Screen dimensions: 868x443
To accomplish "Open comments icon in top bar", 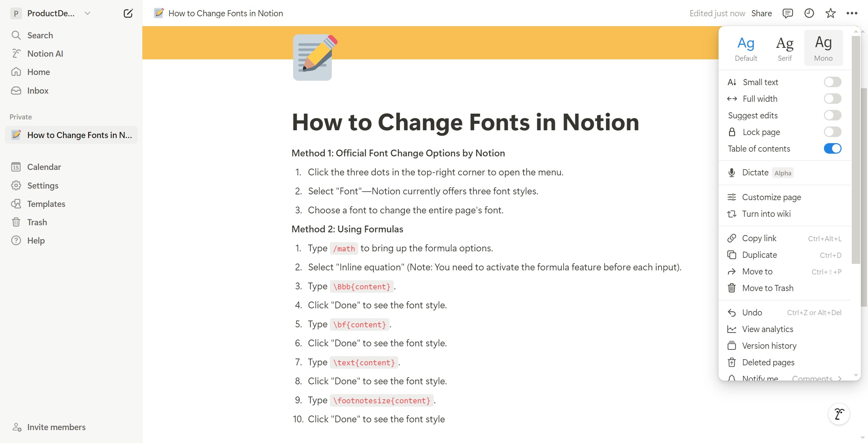I will click(787, 13).
